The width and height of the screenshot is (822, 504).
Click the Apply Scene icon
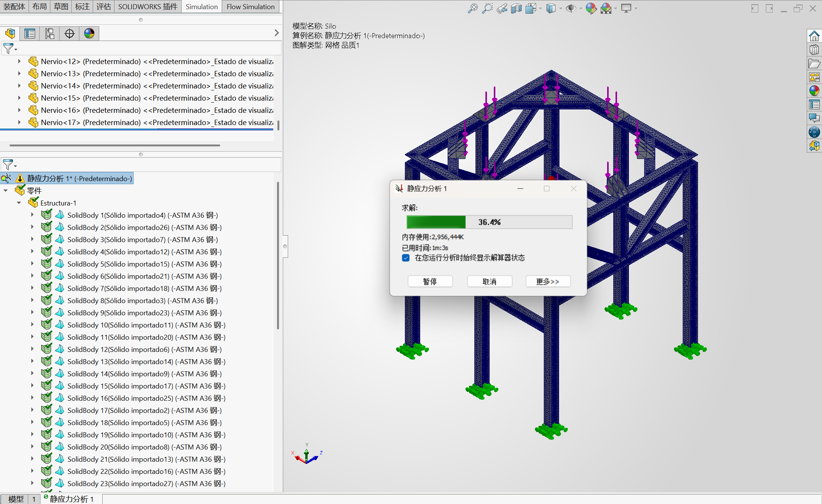tap(606, 8)
